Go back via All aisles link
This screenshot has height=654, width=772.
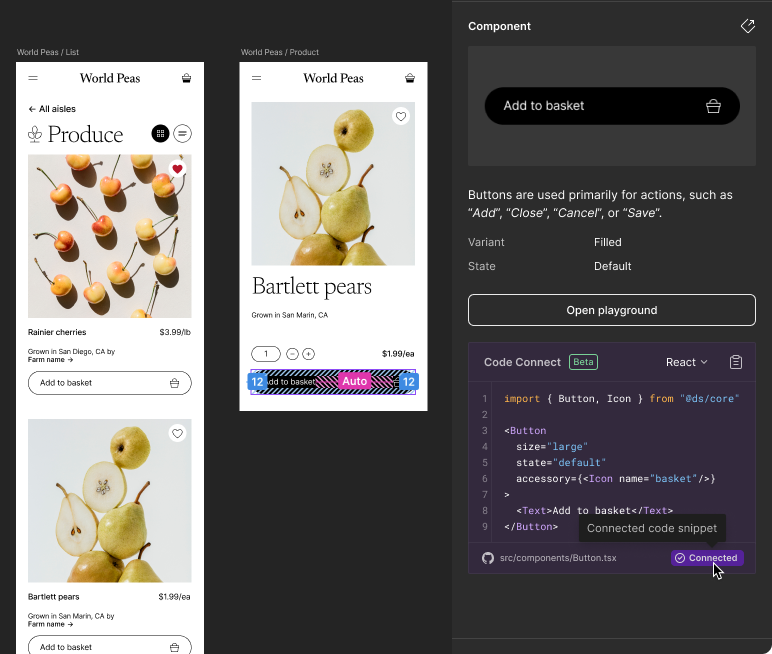pos(52,109)
